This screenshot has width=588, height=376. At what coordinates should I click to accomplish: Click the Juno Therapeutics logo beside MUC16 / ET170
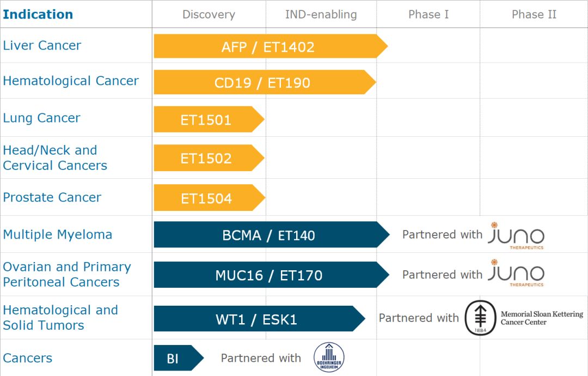[x=516, y=273]
